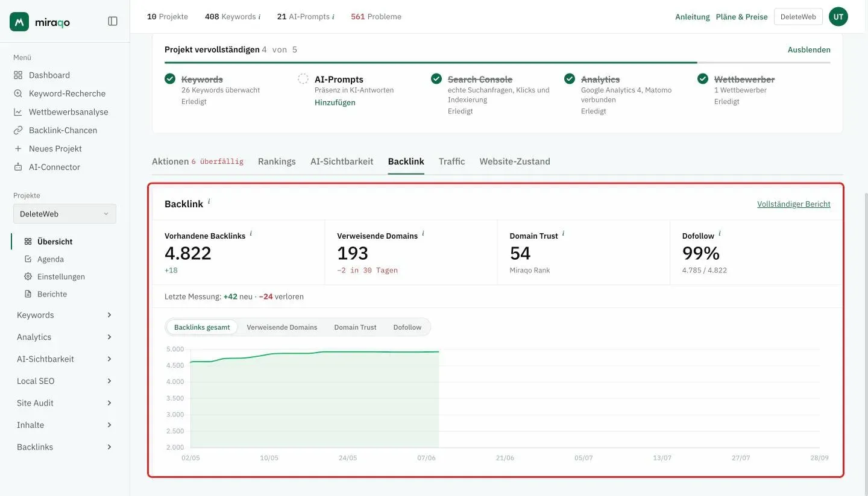The height and width of the screenshot is (496, 868).
Task: Click the Wettbewerber completed checkmark
Action: tap(703, 79)
